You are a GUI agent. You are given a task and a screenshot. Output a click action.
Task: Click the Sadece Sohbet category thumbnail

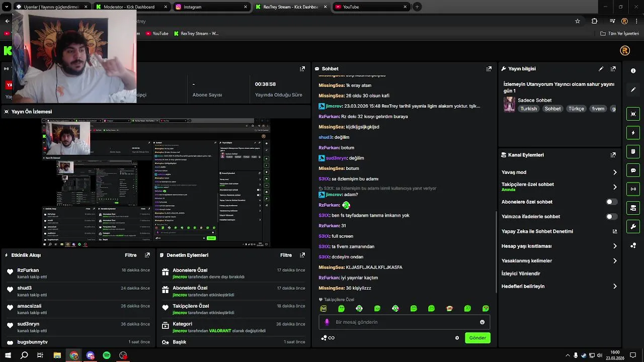coord(509,104)
